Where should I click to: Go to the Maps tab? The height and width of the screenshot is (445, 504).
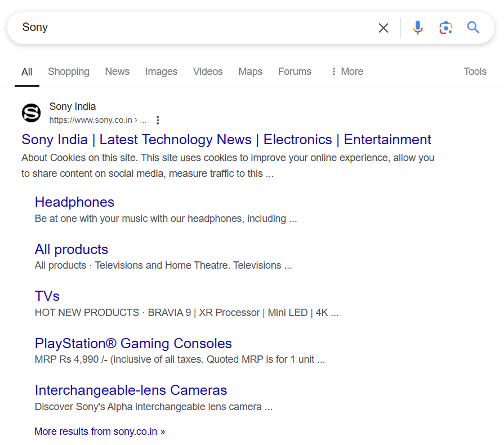(x=251, y=72)
